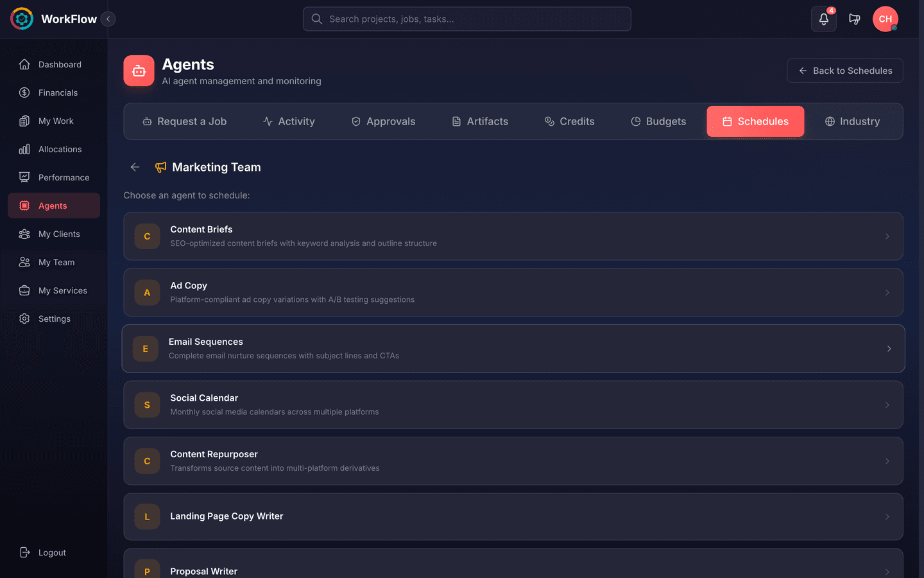The width and height of the screenshot is (924, 578).
Task: Click the Settings label
Action: (55, 319)
